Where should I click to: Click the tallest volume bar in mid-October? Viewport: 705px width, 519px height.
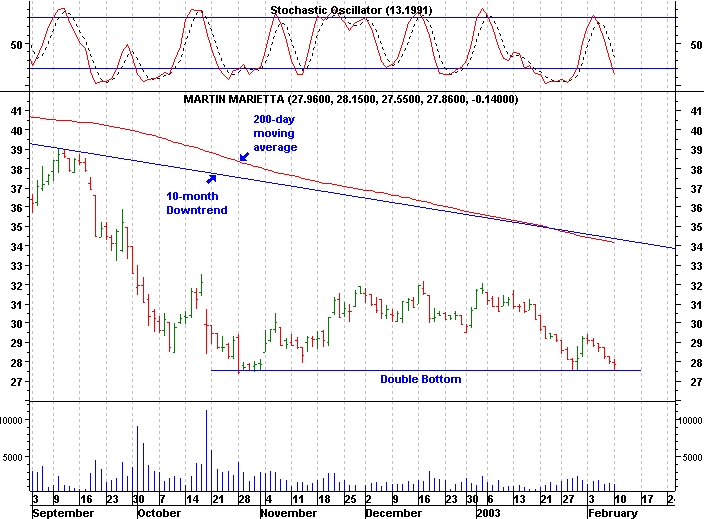(206, 450)
